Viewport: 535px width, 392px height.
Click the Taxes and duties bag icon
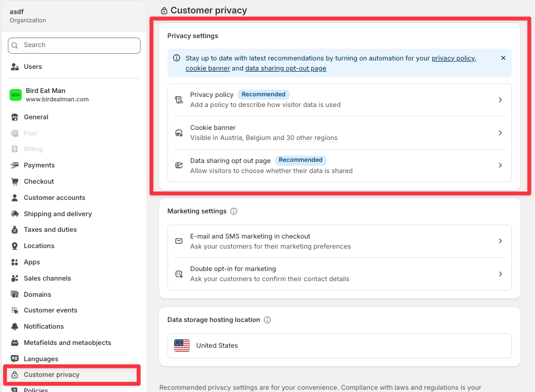15,230
